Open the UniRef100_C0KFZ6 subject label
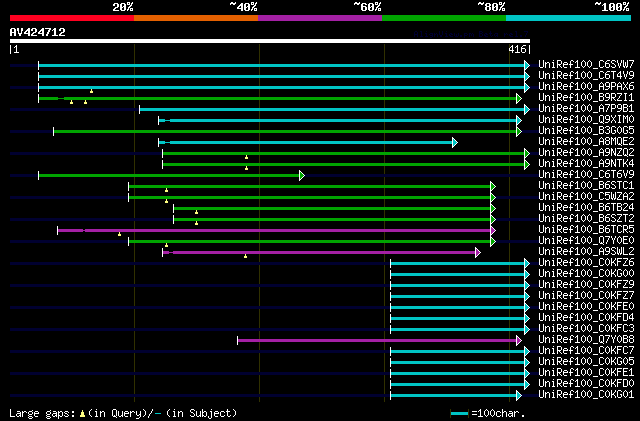The width and height of the screenshot is (640, 421). [x=586, y=263]
